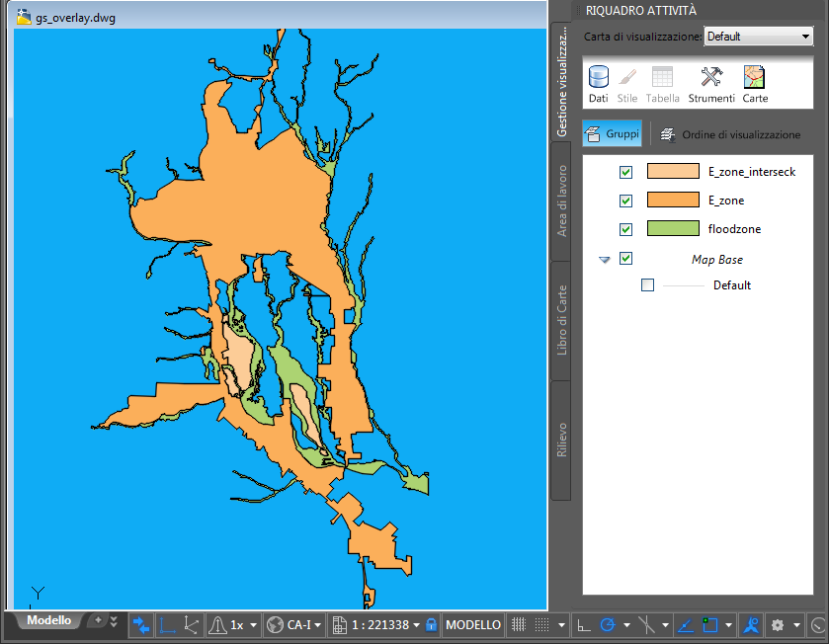Click the workspace gear icon in status bar
Viewport: 829px width, 644px height.
(x=778, y=625)
